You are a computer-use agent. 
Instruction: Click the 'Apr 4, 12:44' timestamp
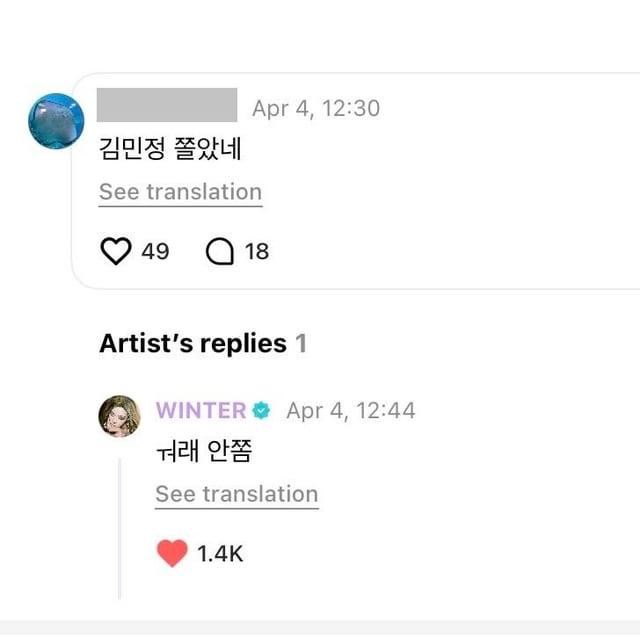coord(351,410)
